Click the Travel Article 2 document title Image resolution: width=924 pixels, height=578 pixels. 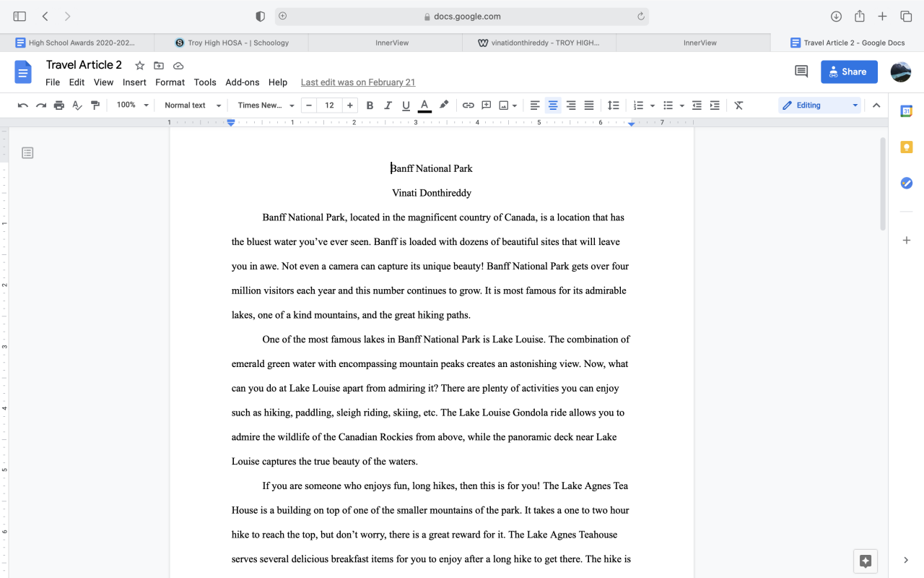[84, 65]
